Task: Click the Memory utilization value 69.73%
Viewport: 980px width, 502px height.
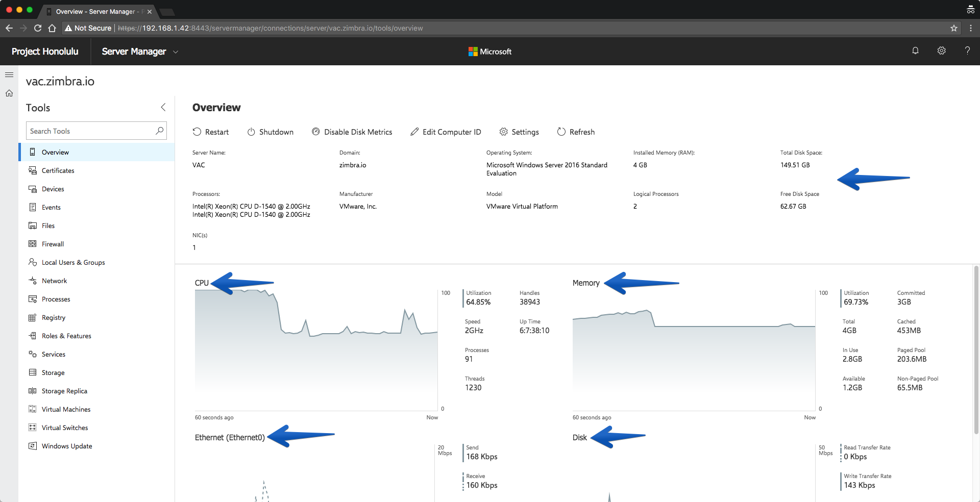Action: tap(856, 302)
